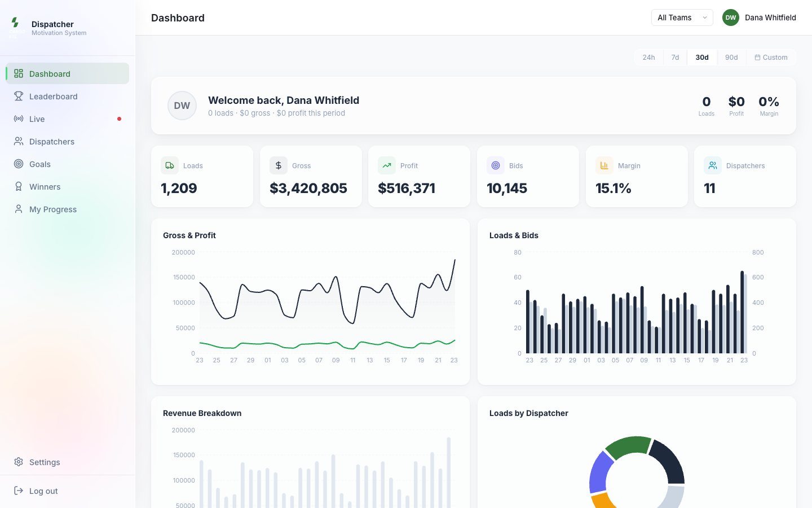
Task: Click the My Progress person icon
Action: (x=19, y=209)
